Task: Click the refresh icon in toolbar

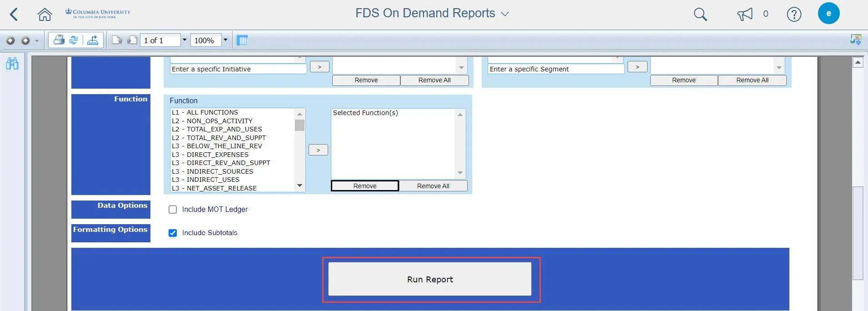Action: point(74,40)
